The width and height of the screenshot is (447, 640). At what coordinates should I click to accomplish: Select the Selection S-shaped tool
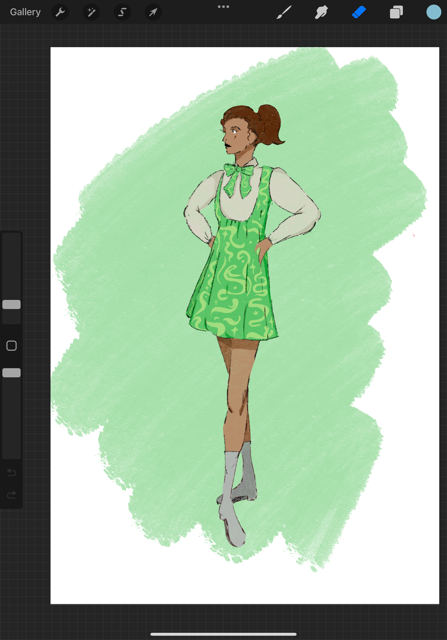122,12
